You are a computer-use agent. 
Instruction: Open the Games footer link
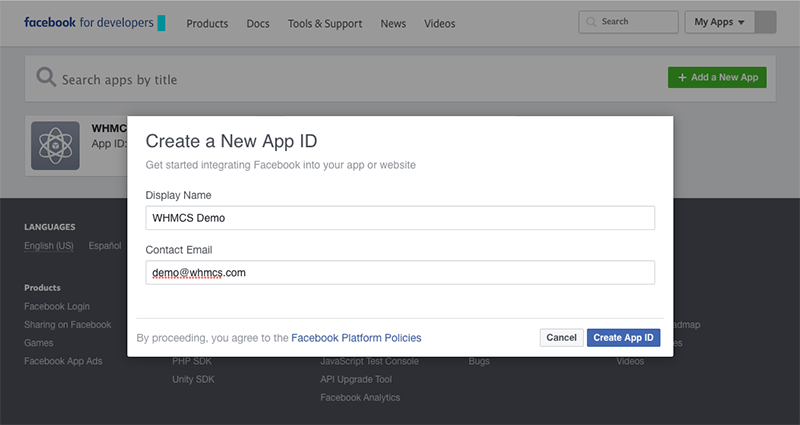click(x=39, y=343)
